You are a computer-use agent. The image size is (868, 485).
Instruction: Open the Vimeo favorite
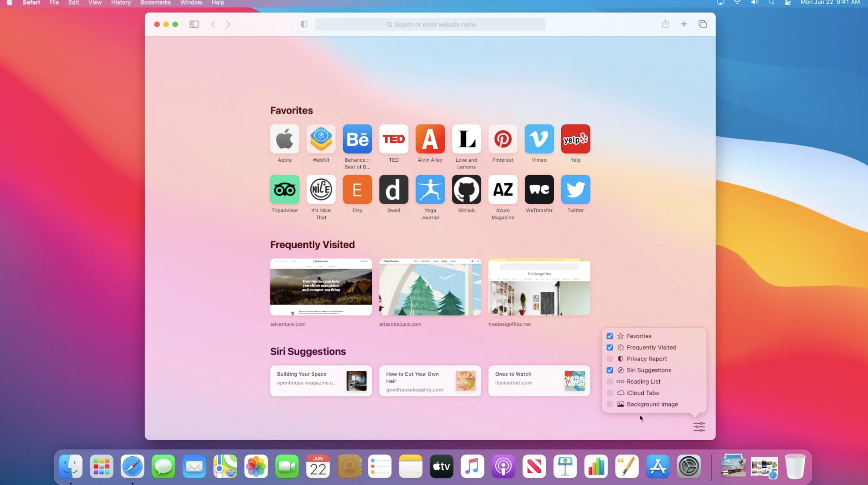click(x=539, y=139)
